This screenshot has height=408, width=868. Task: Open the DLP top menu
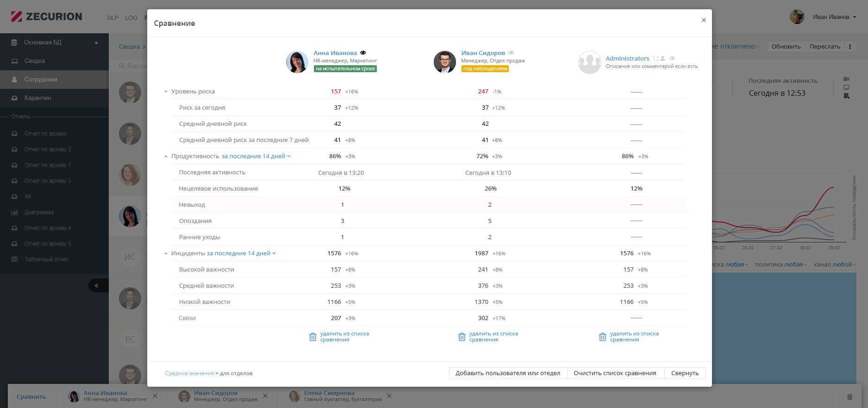point(112,18)
